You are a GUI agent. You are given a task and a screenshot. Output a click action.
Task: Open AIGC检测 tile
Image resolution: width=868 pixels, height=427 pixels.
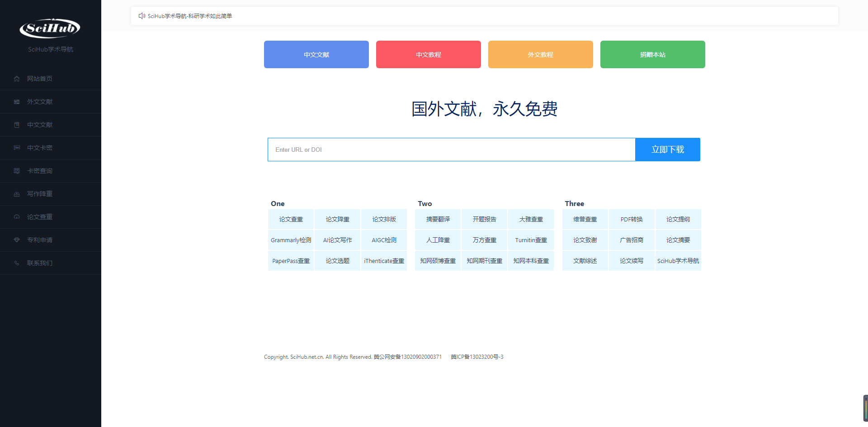pyautogui.click(x=384, y=240)
